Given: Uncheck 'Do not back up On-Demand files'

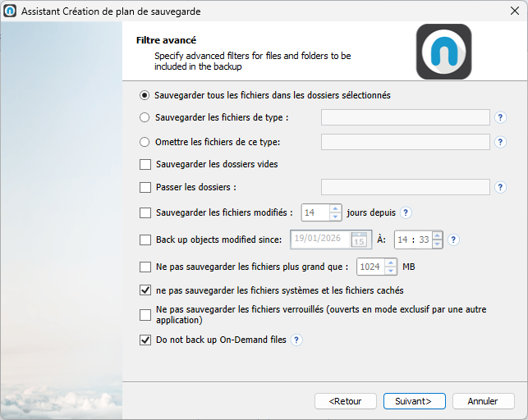Looking at the screenshot, I should [145, 340].
